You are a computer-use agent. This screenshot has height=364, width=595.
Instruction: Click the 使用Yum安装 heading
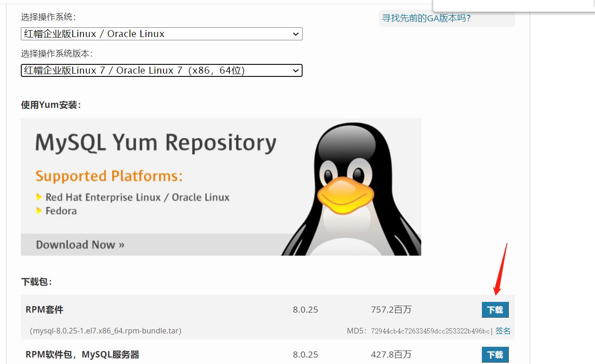[51, 105]
